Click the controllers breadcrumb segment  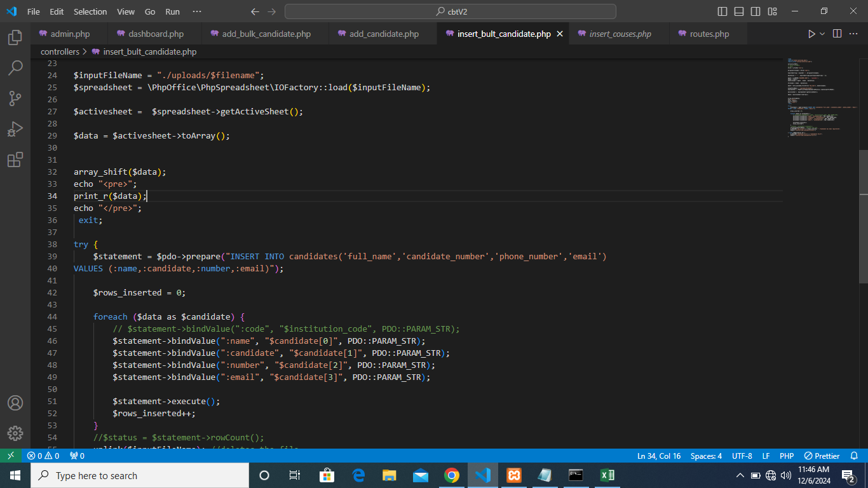tap(60, 51)
